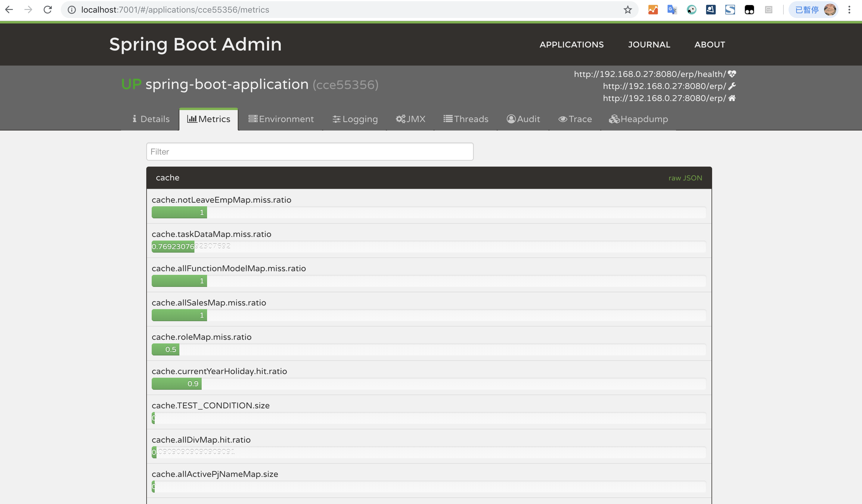Image resolution: width=862 pixels, height=504 pixels.
Task: Click the wrench management icon
Action: pos(732,86)
